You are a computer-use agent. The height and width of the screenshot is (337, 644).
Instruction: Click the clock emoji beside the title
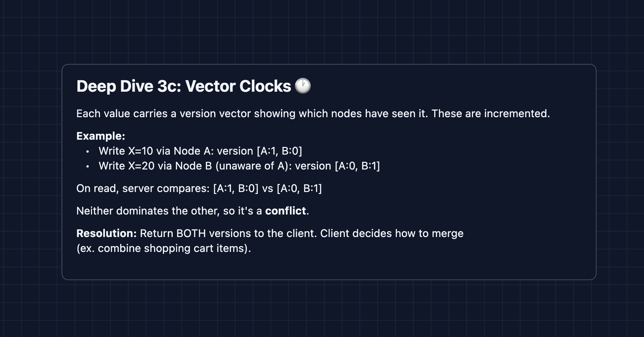[x=302, y=86]
